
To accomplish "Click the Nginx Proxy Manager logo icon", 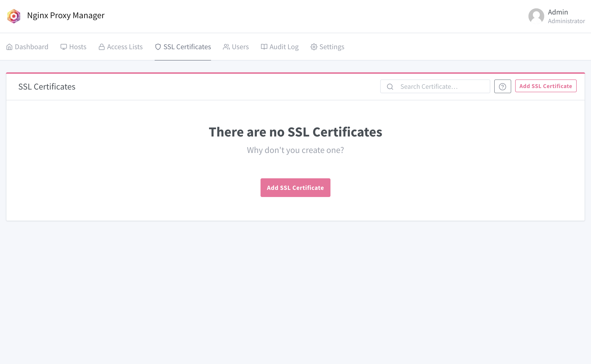I will [x=14, y=16].
